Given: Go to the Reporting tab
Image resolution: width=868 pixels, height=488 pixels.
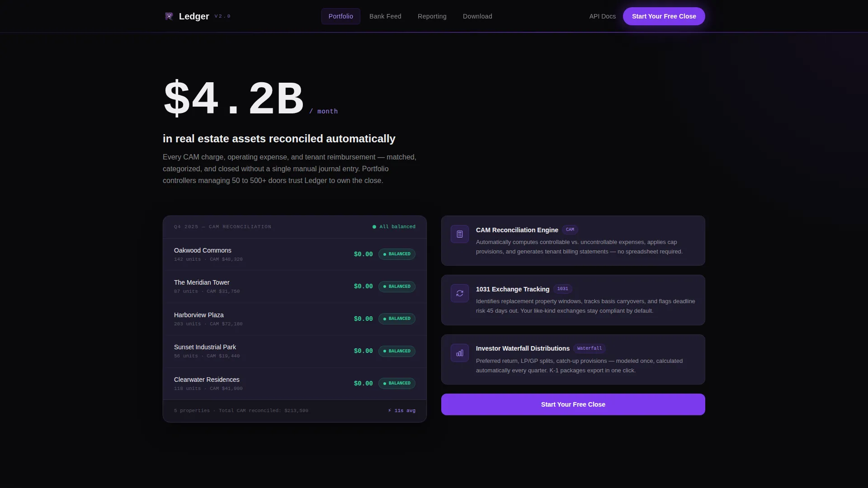Looking at the screenshot, I should click(432, 16).
